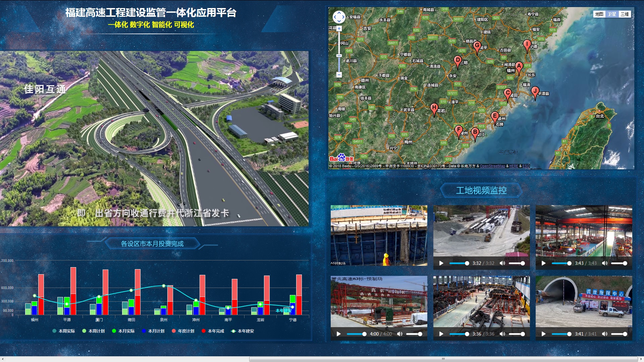Zoom in the map with plus button
This screenshot has width=644, height=362.
tap(339, 29)
